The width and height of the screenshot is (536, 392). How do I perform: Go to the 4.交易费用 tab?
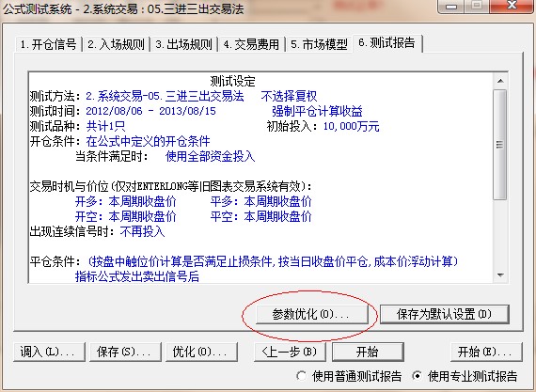(251, 44)
